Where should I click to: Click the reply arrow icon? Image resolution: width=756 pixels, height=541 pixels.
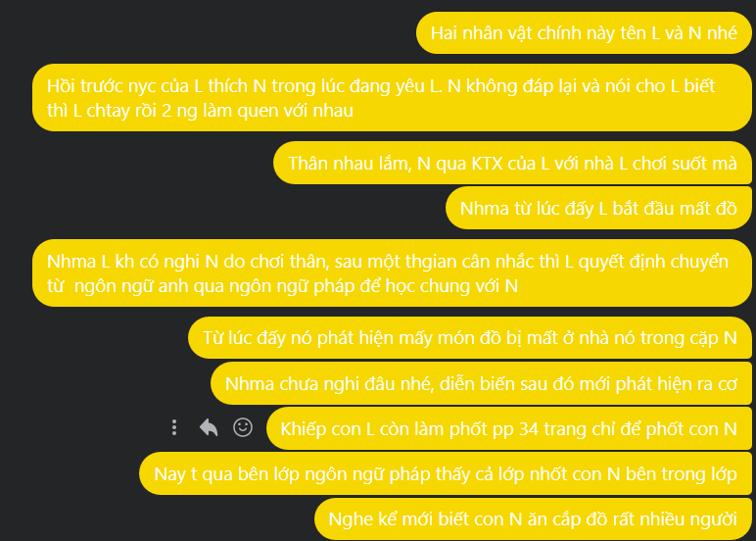209,427
